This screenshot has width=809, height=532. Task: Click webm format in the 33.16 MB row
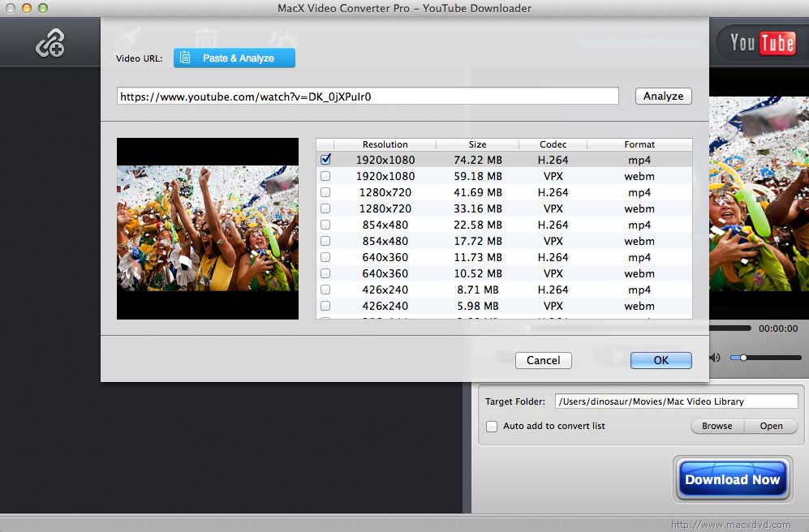[639, 208]
